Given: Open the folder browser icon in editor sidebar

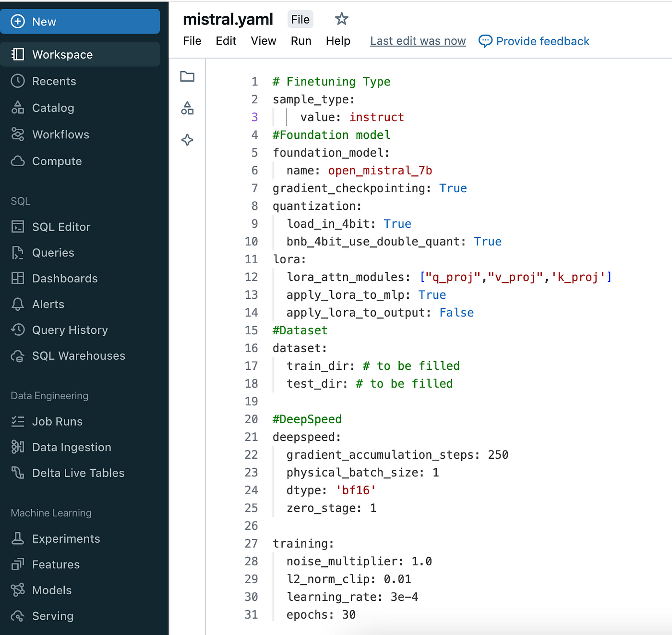Looking at the screenshot, I should [x=187, y=76].
